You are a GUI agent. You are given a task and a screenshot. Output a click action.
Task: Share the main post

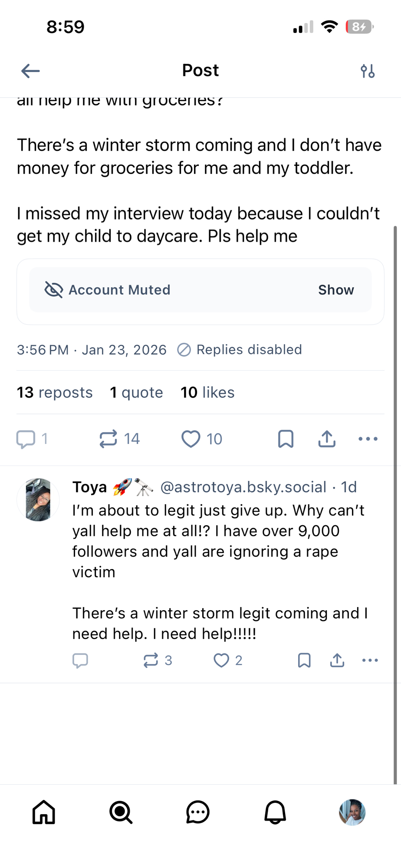pyautogui.click(x=327, y=439)
